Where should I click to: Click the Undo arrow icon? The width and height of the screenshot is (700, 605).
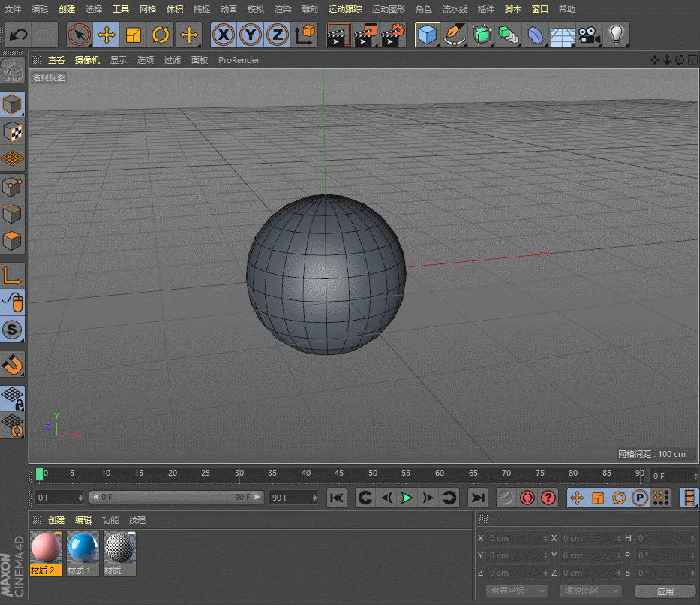[19, 35]
